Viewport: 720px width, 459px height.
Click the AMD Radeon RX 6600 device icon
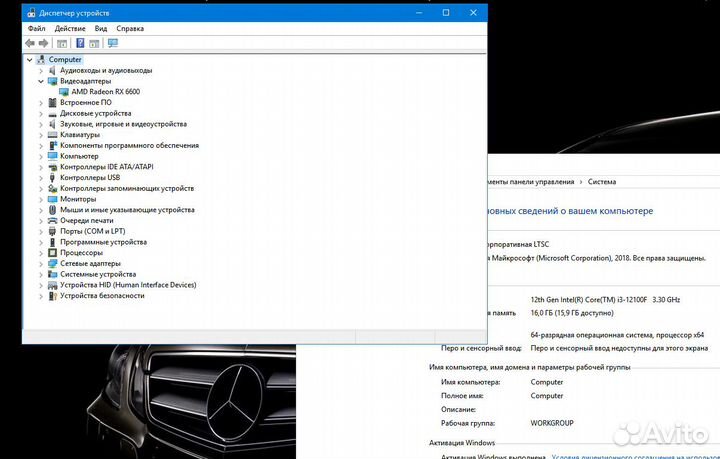pos(64,92)
